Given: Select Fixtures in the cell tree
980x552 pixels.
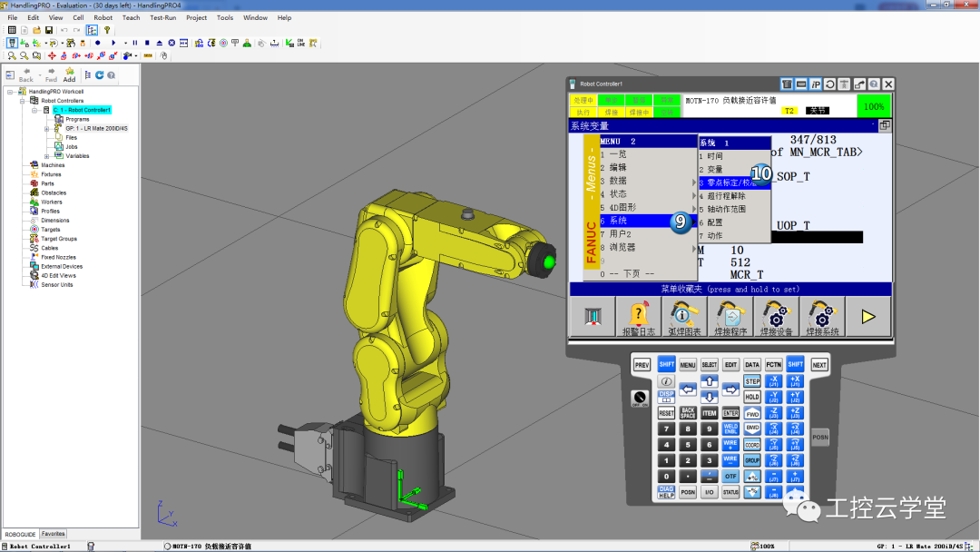Looking at the screenshot, I should pyautogui.click(x=51, y=174).
